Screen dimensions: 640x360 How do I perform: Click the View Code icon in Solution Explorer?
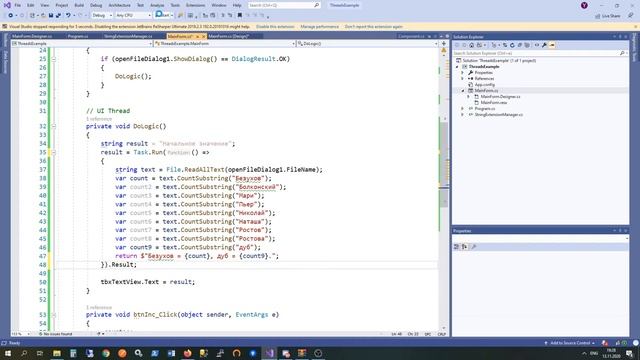coord(537,45)
